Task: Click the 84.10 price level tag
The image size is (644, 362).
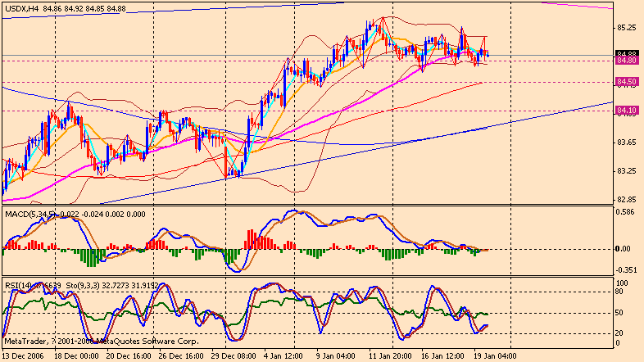Action: 627,110
